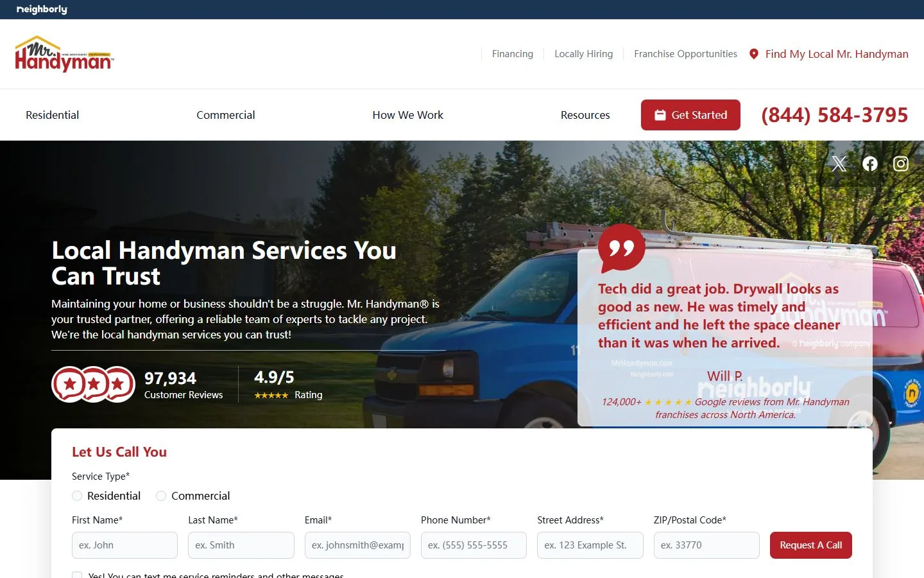The height and width of the screenshot is (578, 924).
Task: Click the 97,934 Customer Reviews text
Action: [184, 385]
